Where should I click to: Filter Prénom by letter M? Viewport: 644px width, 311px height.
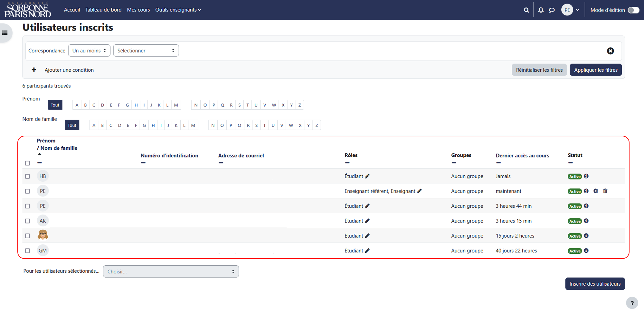click(x=176, y=105)
